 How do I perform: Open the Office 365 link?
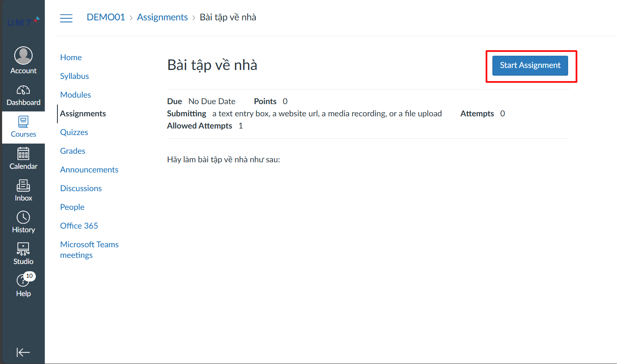pos(79,226)
